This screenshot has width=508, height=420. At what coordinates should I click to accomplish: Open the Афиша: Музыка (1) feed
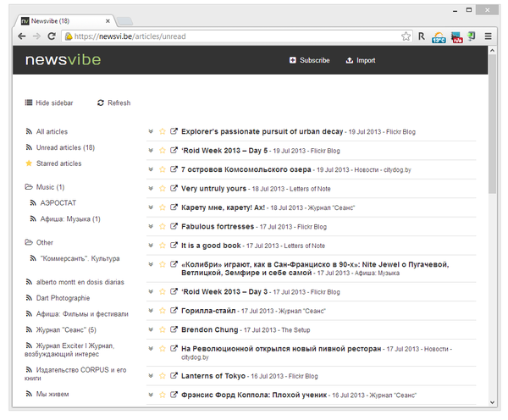coord(65,218)
